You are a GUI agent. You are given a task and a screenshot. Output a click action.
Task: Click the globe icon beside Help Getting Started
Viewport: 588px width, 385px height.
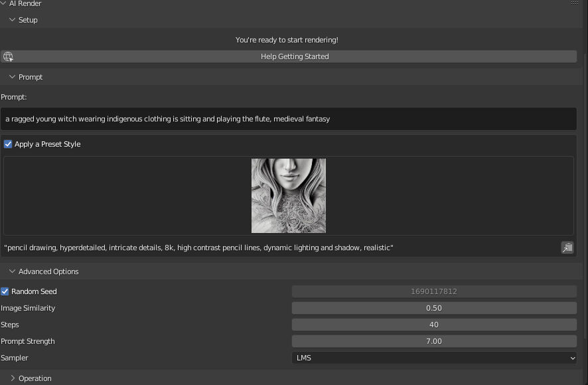point(8,56)
